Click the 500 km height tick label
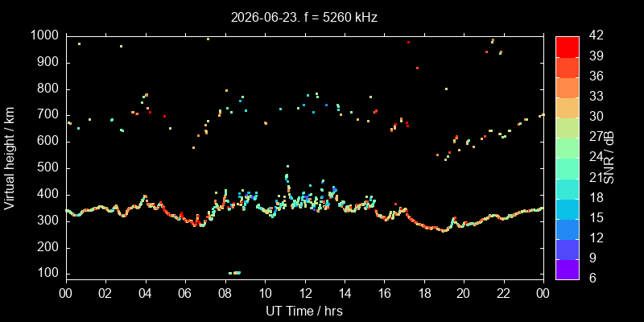This screenshot has height=322, width=644. click(x=49, y=168)
